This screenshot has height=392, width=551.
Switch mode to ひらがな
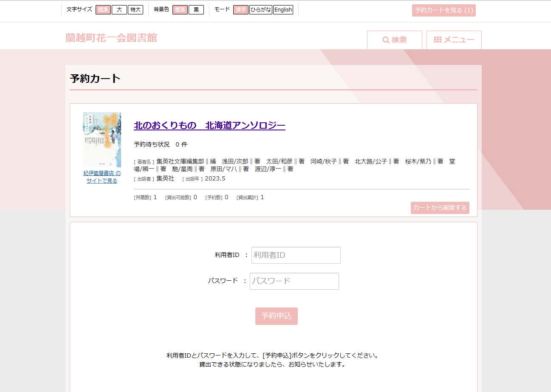(261, 10)
